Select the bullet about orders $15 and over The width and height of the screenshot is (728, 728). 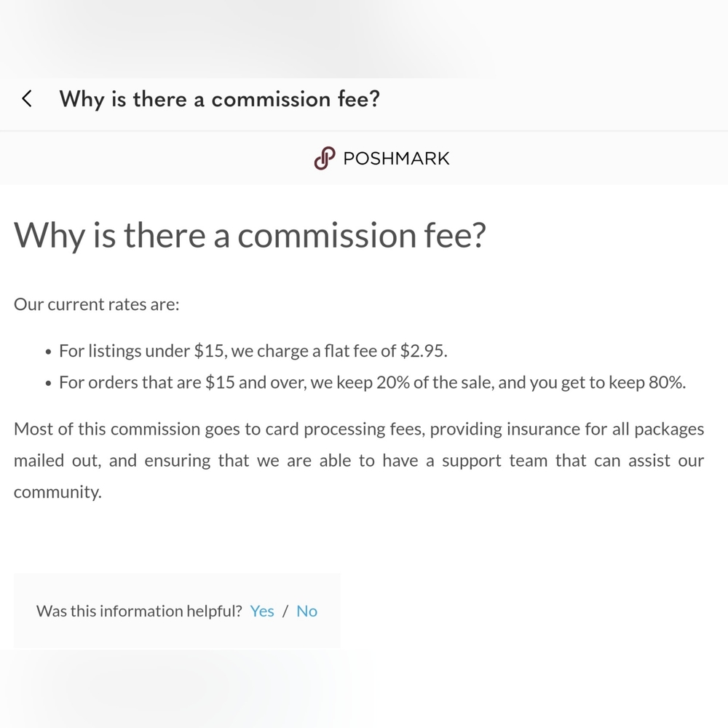[x=372, y=383]
